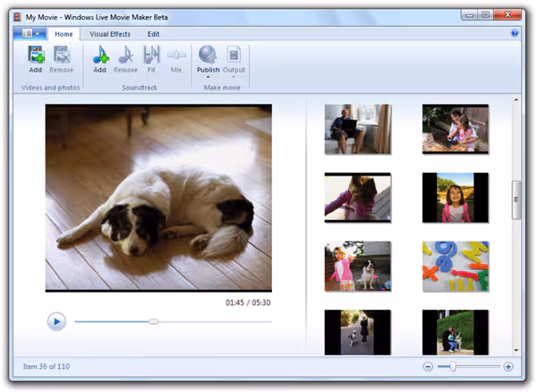Viewport: 537px width, 392px height.
Task: Select thumbnail of man with laptop
Action: click(357, 130)
